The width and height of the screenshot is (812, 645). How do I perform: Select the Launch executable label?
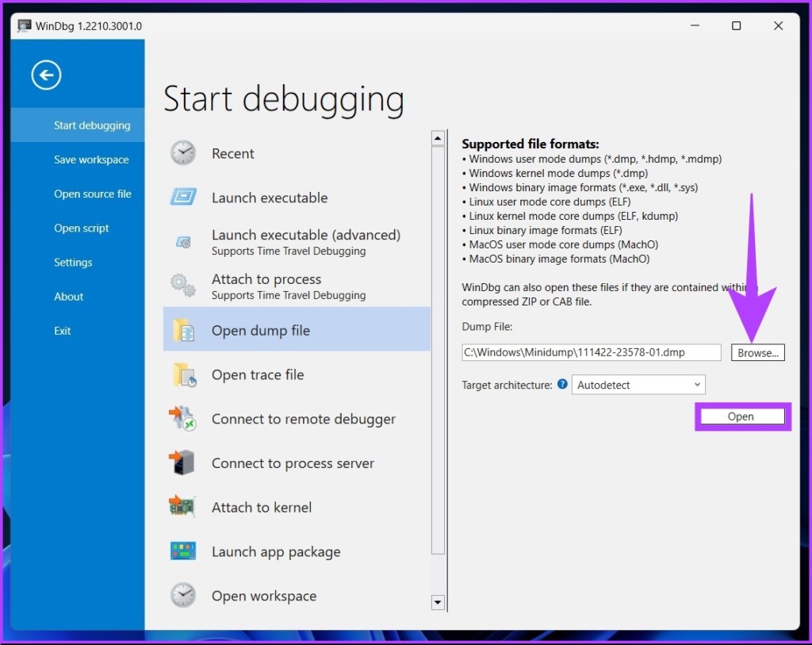pos(270,198)
